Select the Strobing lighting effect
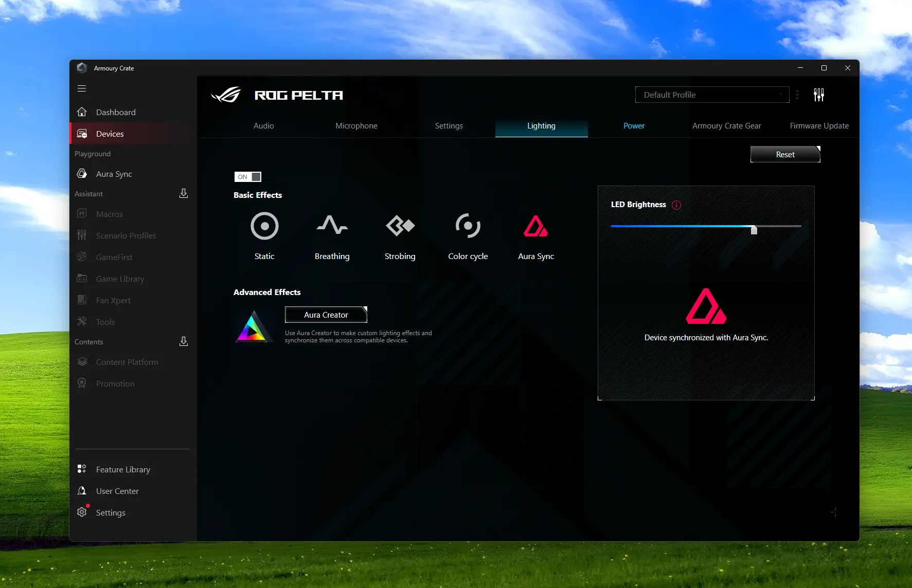912x588 pixels. pyautogui.click(x=400, y=226)
